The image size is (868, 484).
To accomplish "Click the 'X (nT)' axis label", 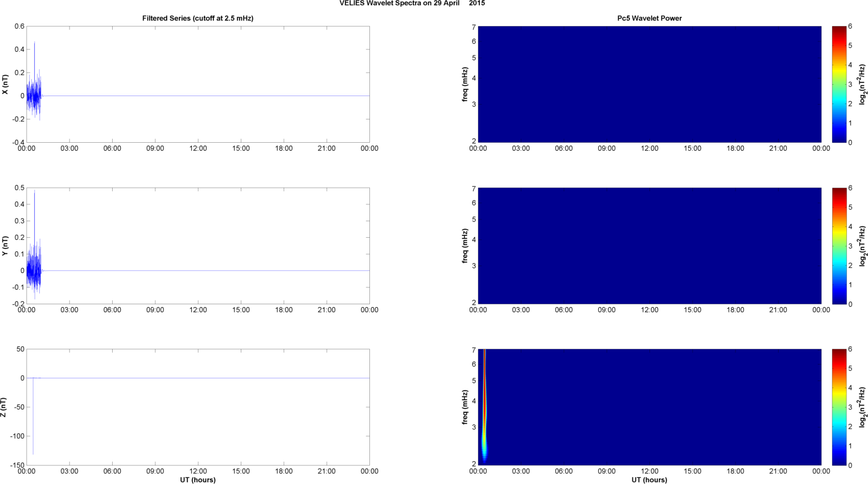I will [5, 85].
